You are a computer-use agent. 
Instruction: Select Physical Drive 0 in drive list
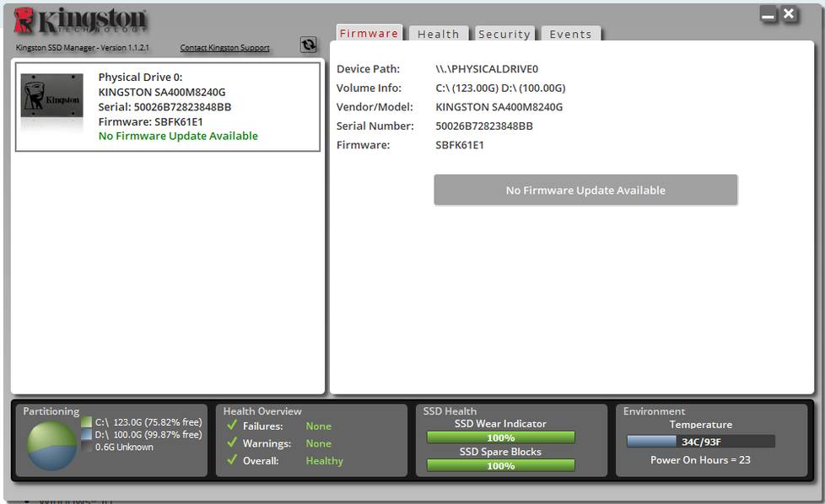[x=167, y=106]
